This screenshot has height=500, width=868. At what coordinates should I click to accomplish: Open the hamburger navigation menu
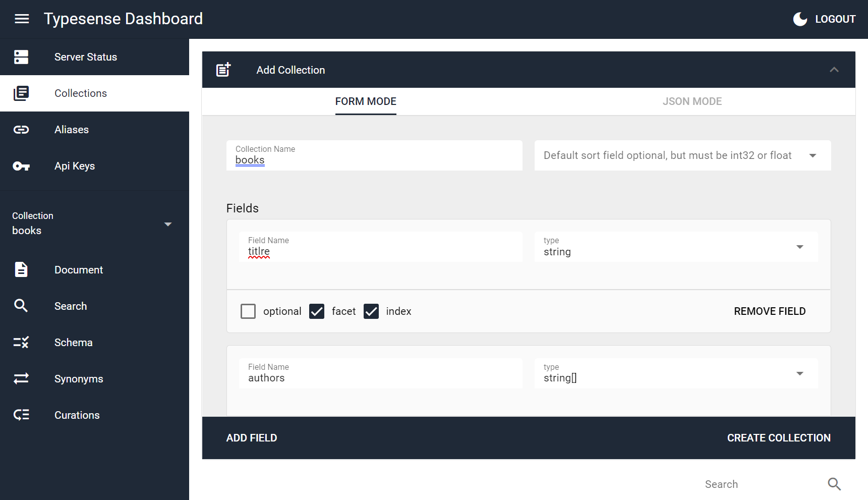[22, 19]
